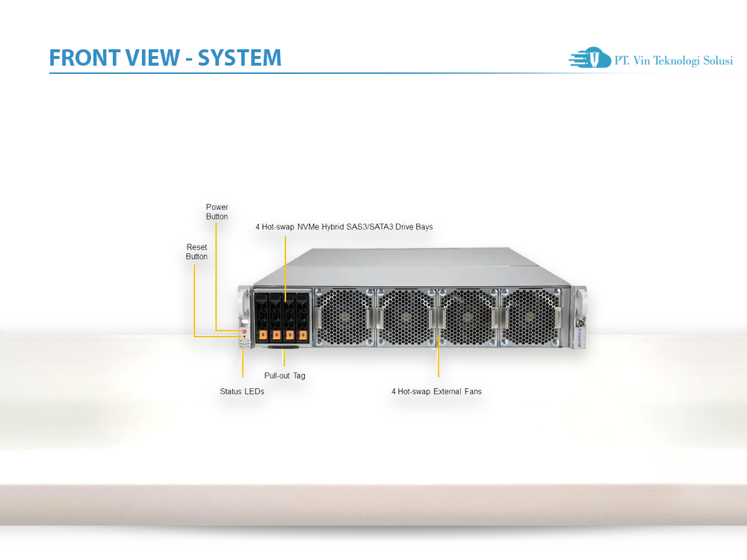This screenshot has height=560, width=747.
Task: Click the PT. Vin Teknologi Solusi logo
Action: [650, 59]
